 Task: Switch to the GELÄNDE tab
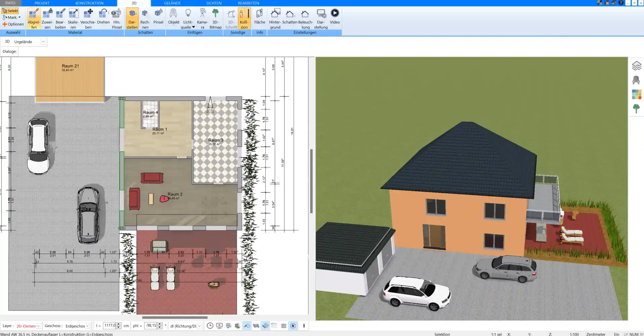172,3
